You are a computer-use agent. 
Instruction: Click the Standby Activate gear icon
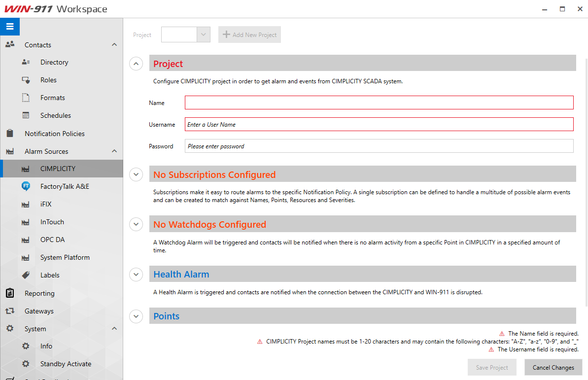coord(26,364)
